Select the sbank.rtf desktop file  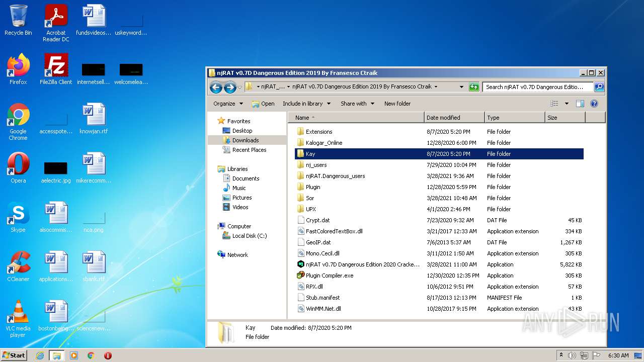pos(94,266)
